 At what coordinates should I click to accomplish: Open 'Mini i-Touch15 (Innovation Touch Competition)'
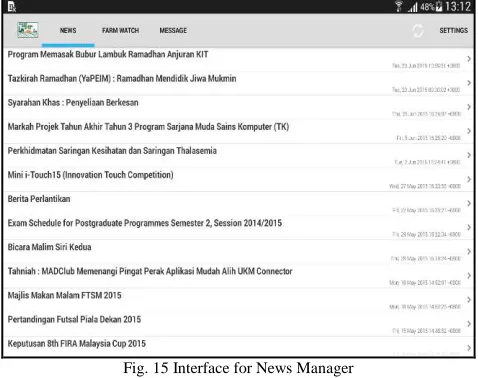pyautogui.click(x=90, y=175)
